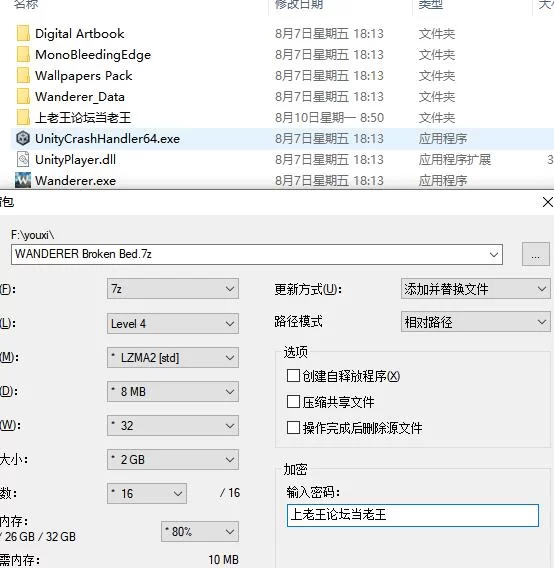Viewport: 554px width, 568px height.
Task: Expand the archive name WANDERER Broken Bed.7z dropdown arrow
Action: (x=493, y=254)
